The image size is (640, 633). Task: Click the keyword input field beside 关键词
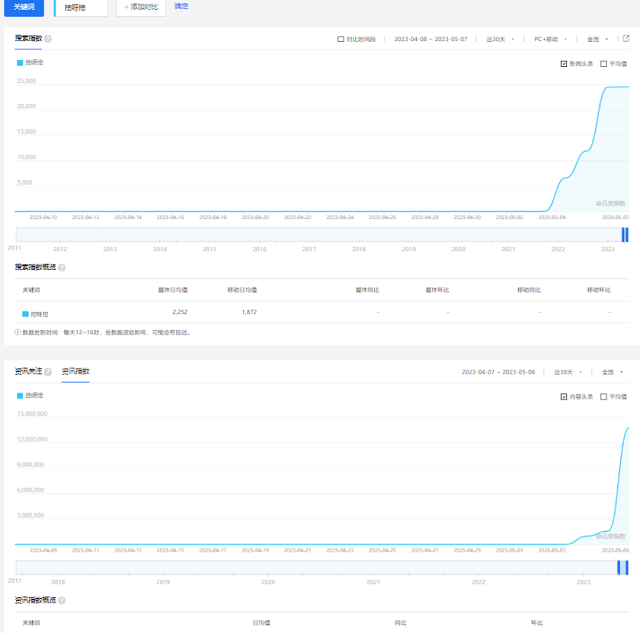coord(81,7)
